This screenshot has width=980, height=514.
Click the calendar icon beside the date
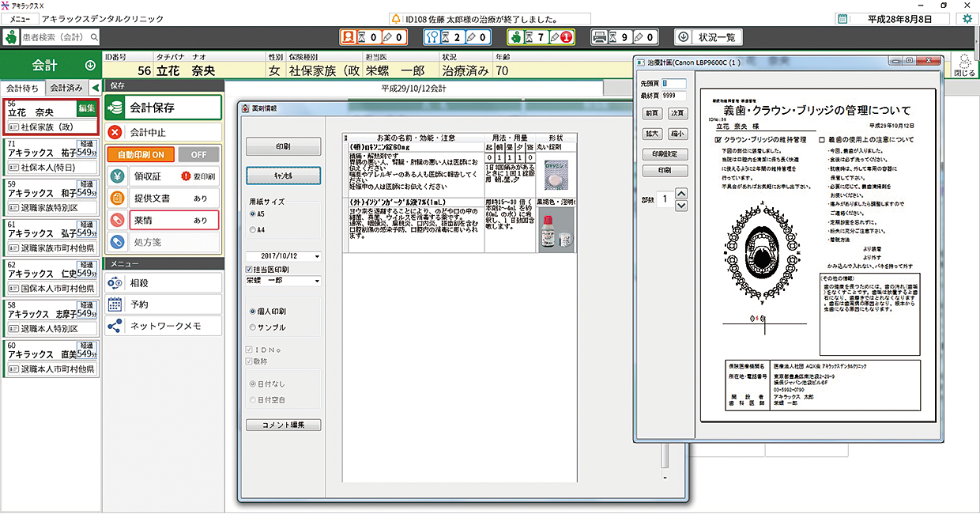coord(843,18)
